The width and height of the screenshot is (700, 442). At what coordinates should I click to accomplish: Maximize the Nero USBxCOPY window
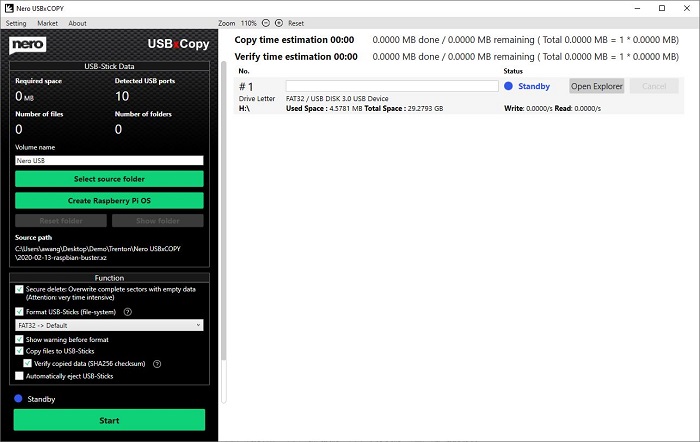[x=662, y=8]
